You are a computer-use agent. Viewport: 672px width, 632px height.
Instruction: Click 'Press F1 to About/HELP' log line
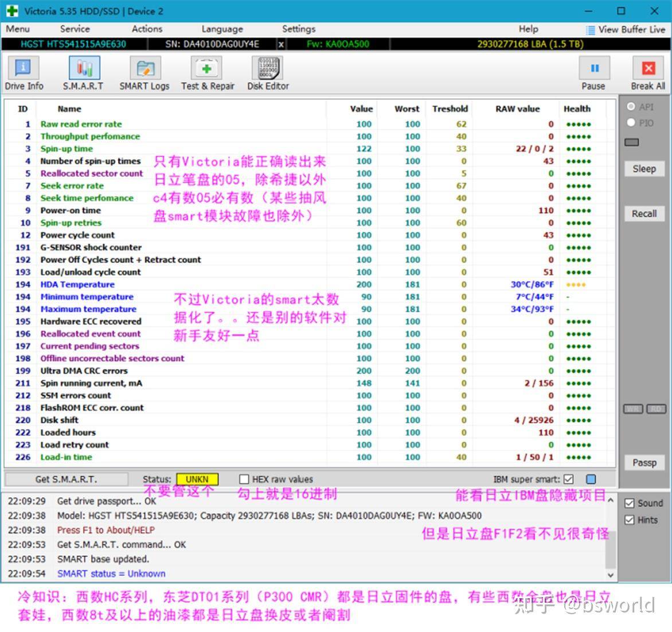(x=106, y=530)
